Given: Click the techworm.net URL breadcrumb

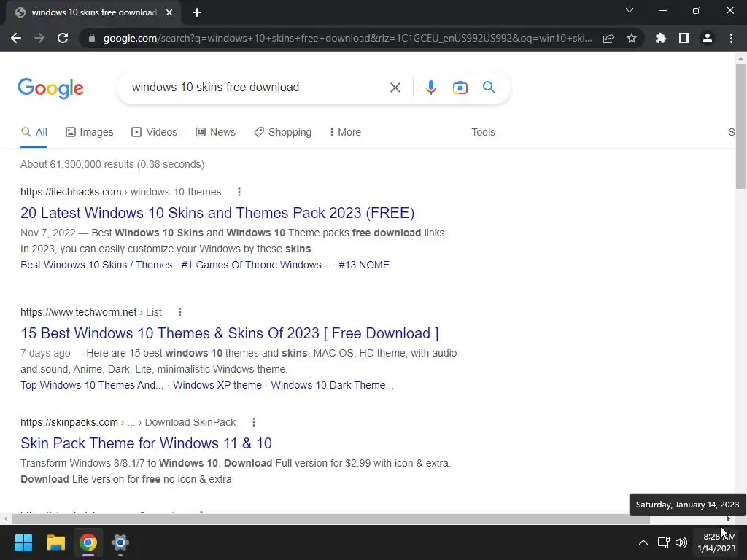Looking at the screenshot, I should pos(91,312).
